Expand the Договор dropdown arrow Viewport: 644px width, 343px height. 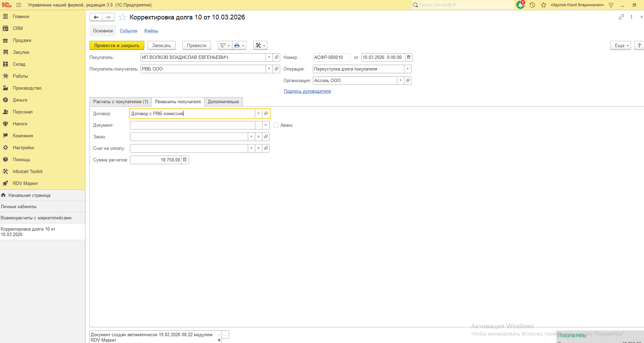(x=258, y=113)
